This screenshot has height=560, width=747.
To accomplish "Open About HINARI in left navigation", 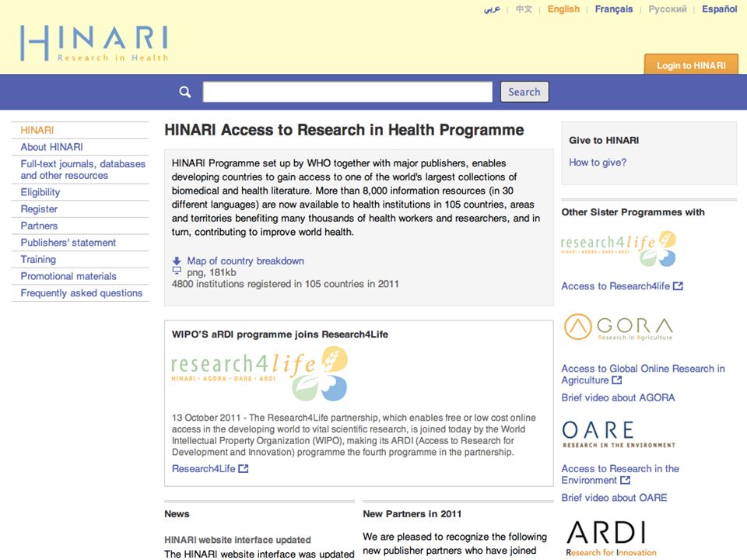I will point(51,147).
